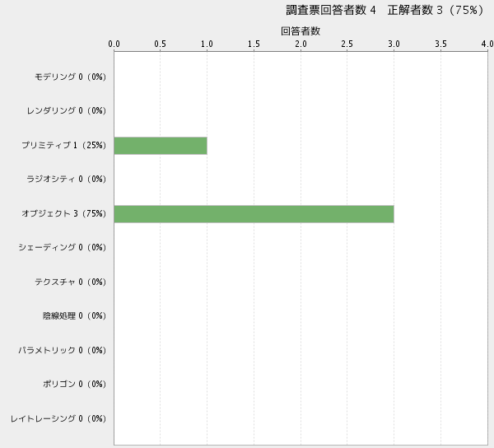The height and width of the screenshot is (448, 494).
Task: Select the レンダリング 0 (0%) label
Action: [67, 111]
